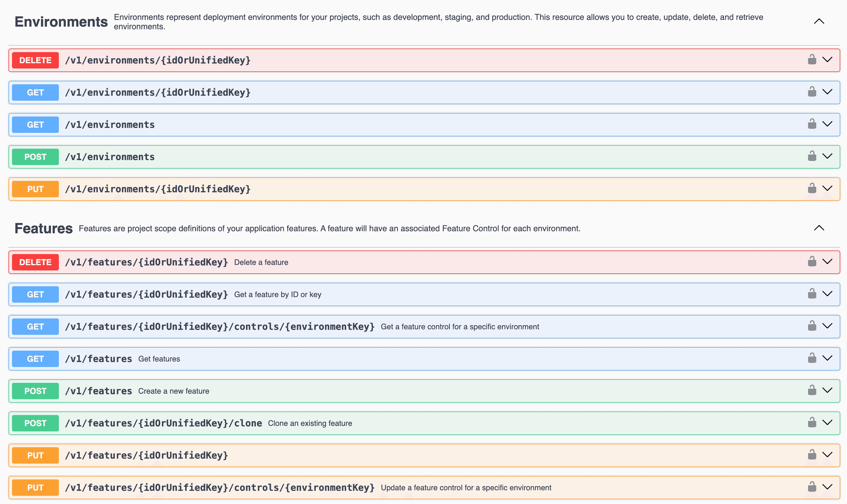Image resolution: width=847 pixels, height=504 pixels.
Task: Open the lock icon on DELETE /v1/features/{idOrUnifiedKey}
Action: click(812, 262)
